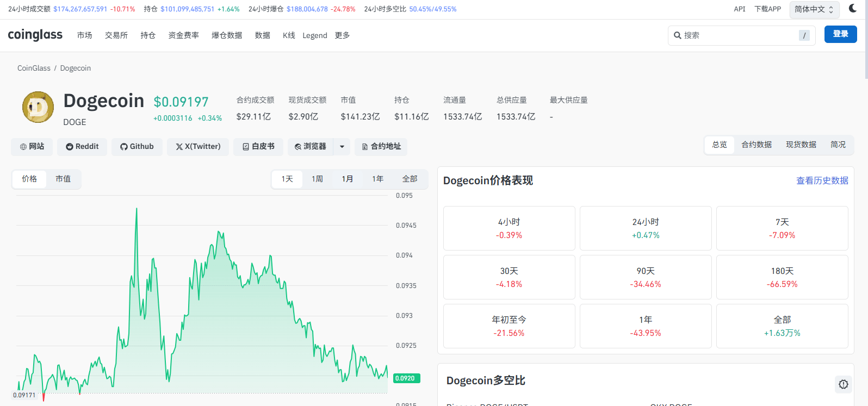Open the Dogecoin Github repository
868x406 pixels.
(137, 147)
